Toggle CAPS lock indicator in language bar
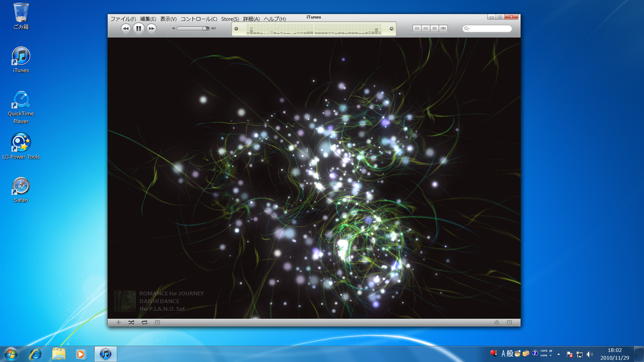 [x=544, y=351]
